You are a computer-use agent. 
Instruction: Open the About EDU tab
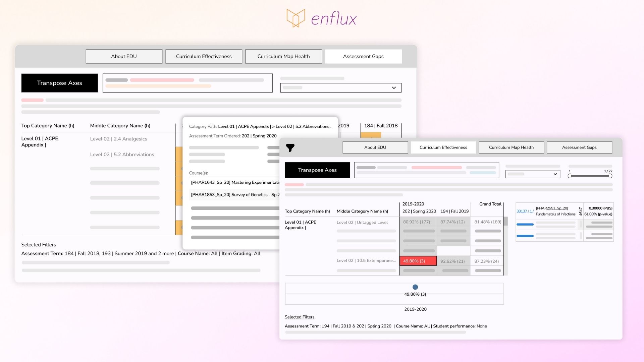click(375, 147)
